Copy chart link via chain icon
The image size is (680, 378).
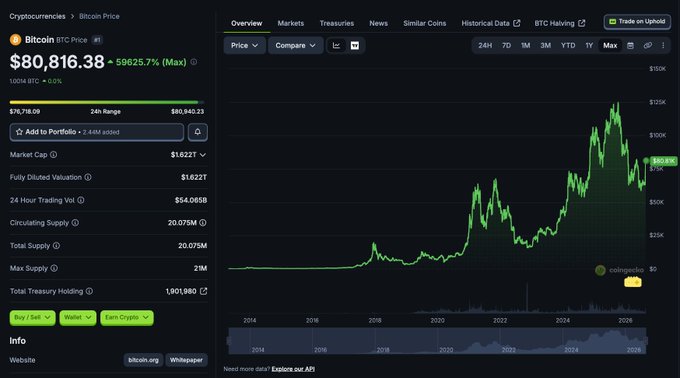click(x=647, y=46)
